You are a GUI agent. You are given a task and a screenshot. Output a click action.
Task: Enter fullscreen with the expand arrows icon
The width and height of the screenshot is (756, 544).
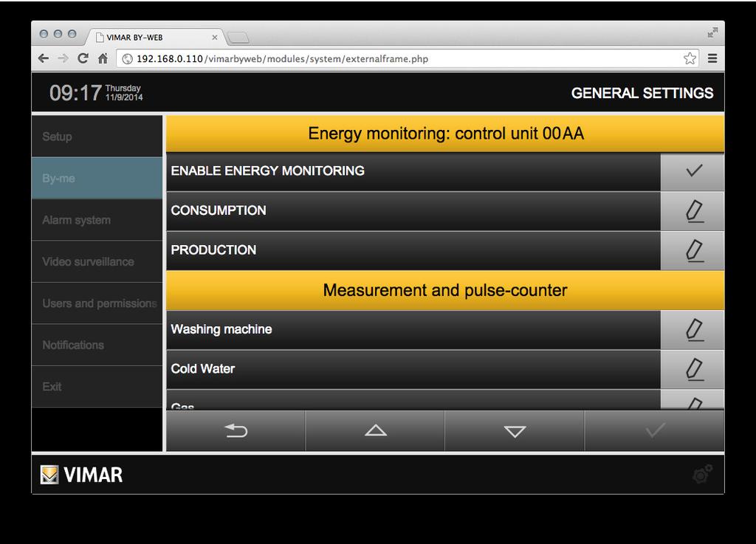712,32
